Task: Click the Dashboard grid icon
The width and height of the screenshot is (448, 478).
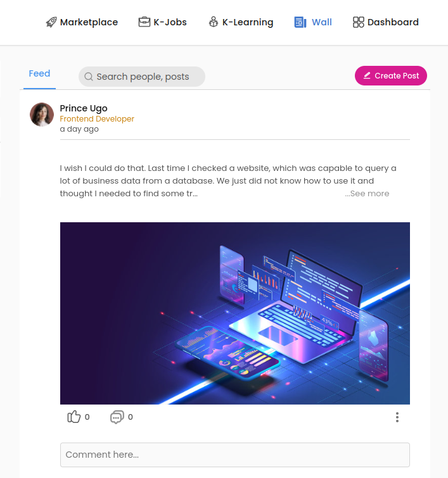Action: (358, 22)
